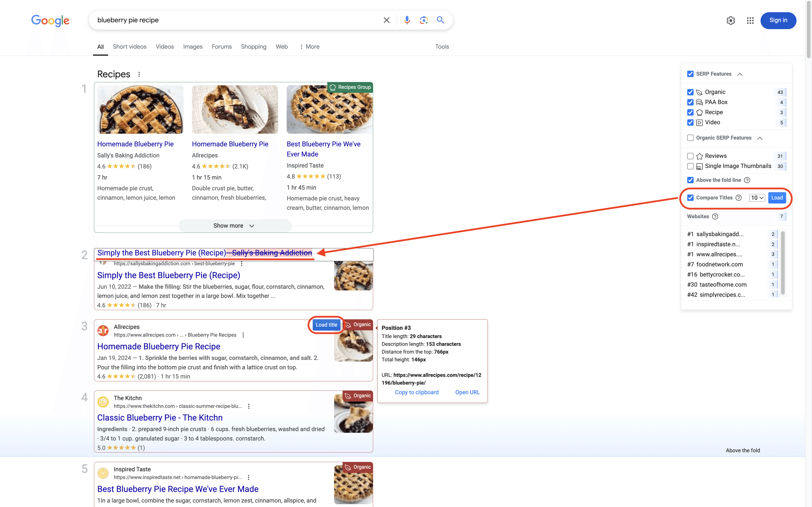Open the Sally's Baking Addiction recipe card image
This screenshot has height=507, width=812.
coord(140,110)
